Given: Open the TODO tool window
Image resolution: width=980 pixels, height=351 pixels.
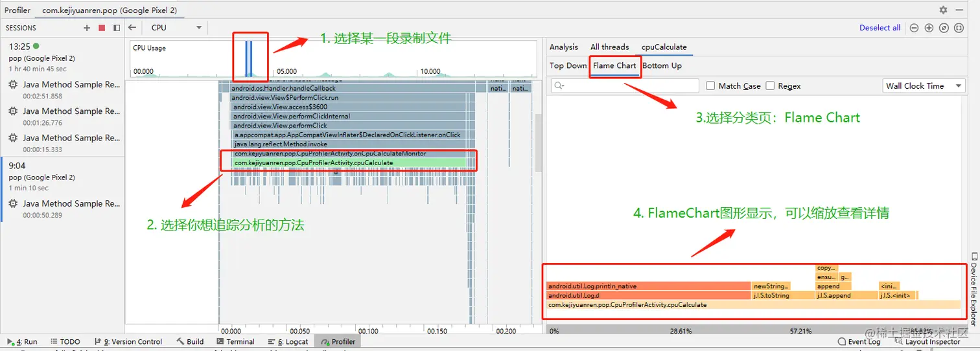Looking at the screenshot, I should pyautogui.click(x=65, y=341).
